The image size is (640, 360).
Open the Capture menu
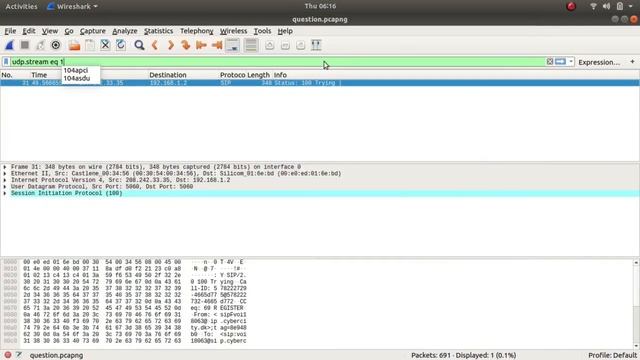click(93, 31)
